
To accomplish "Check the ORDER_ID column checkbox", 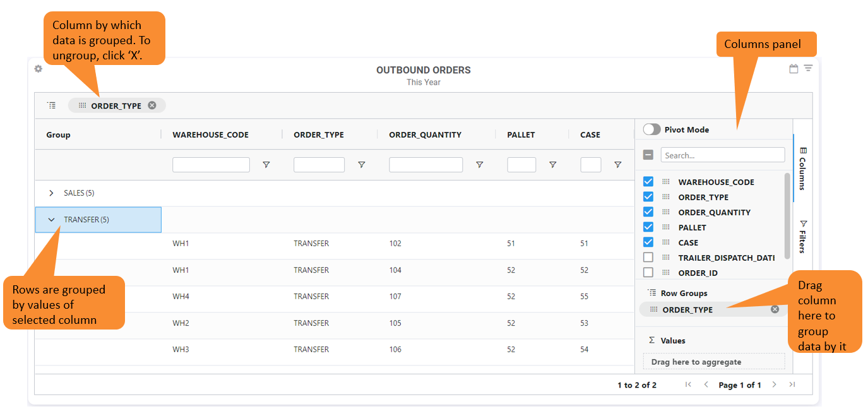I will [648, 273].
